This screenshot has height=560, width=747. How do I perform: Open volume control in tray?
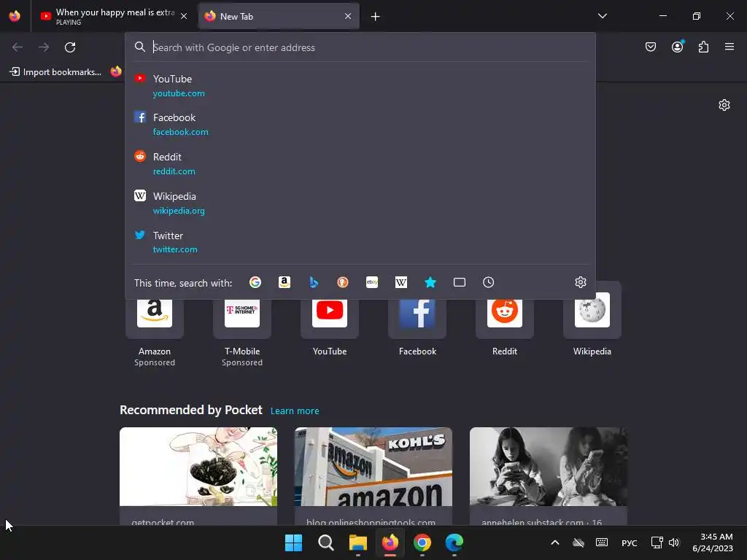673,542
